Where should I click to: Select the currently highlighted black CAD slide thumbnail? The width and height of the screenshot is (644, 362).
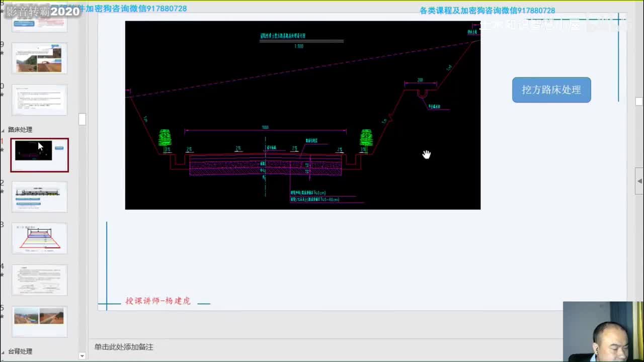[x=40, y=155]
